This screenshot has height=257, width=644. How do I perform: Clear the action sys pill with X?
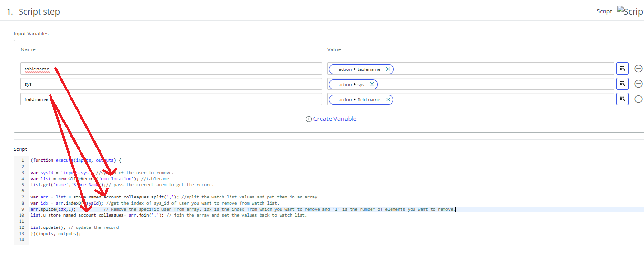(x=372, y=85)
